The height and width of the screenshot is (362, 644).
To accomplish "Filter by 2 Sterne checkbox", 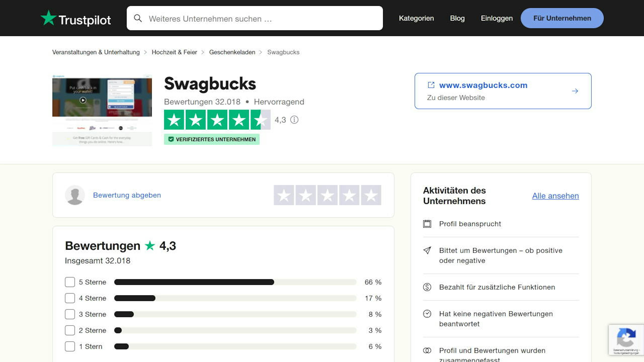I will (x=70, y=330).
